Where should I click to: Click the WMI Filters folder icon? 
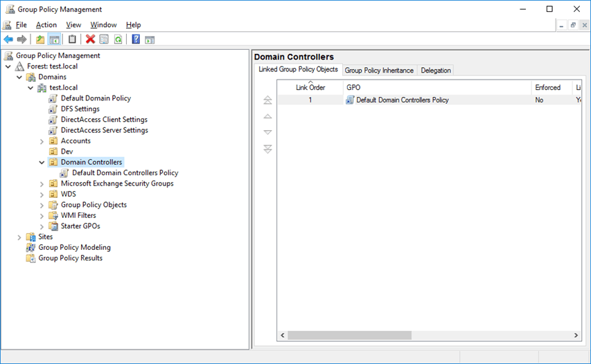click(53, 215)
